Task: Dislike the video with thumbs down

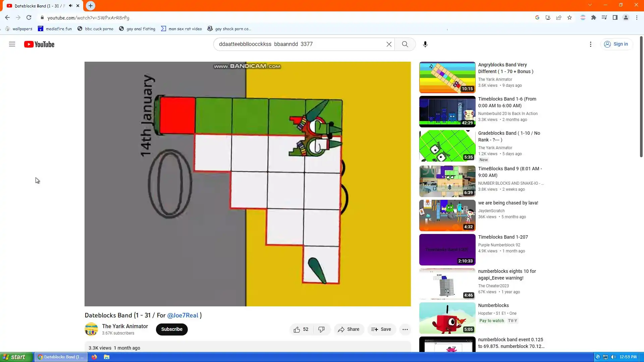Action: [x=321, y=329]
